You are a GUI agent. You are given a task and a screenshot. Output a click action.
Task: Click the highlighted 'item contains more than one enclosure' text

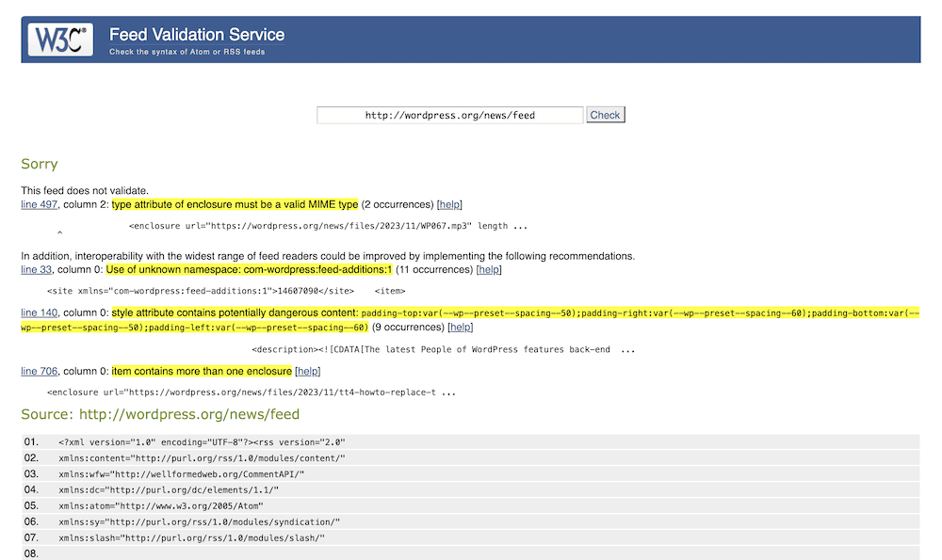[202, 371]
